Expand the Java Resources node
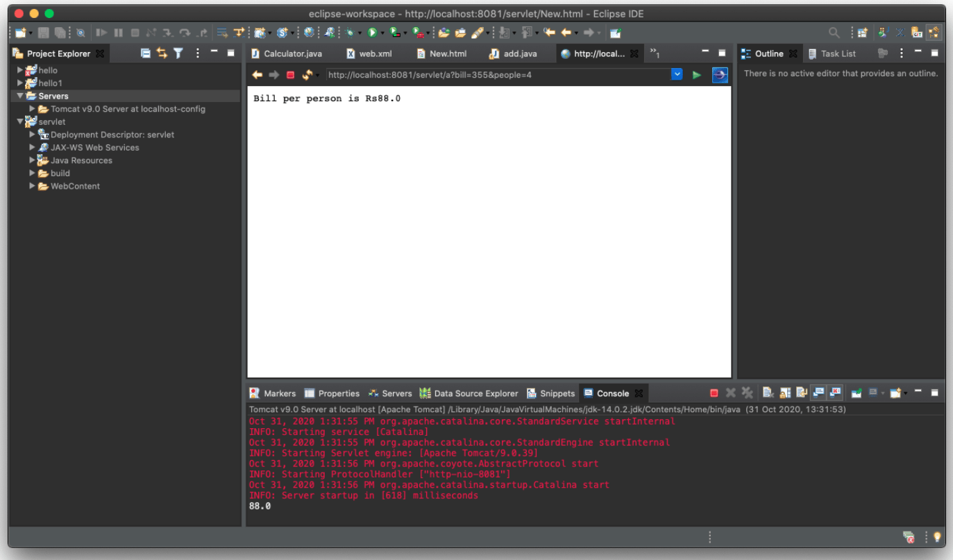The width and height of the screenshot is (953, 560). pyautogui.click(x=32, y=160)
